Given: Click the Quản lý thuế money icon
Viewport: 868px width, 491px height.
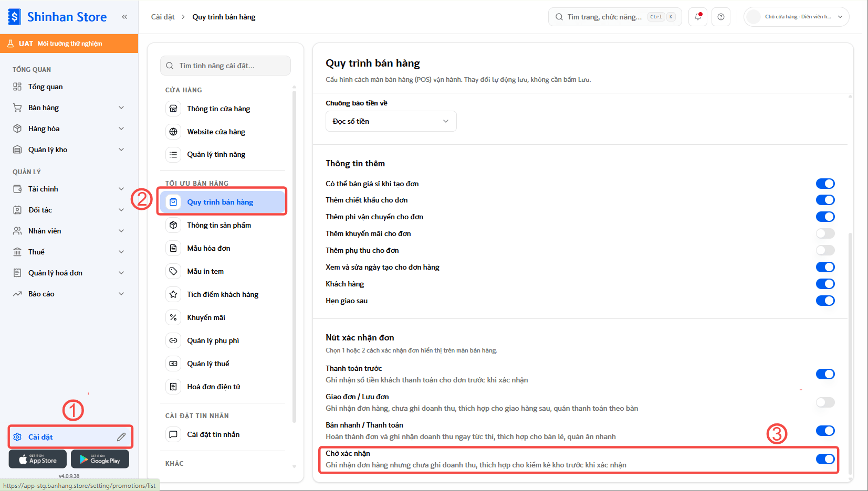Looking at the screenshot, I should tap(173, 364).
